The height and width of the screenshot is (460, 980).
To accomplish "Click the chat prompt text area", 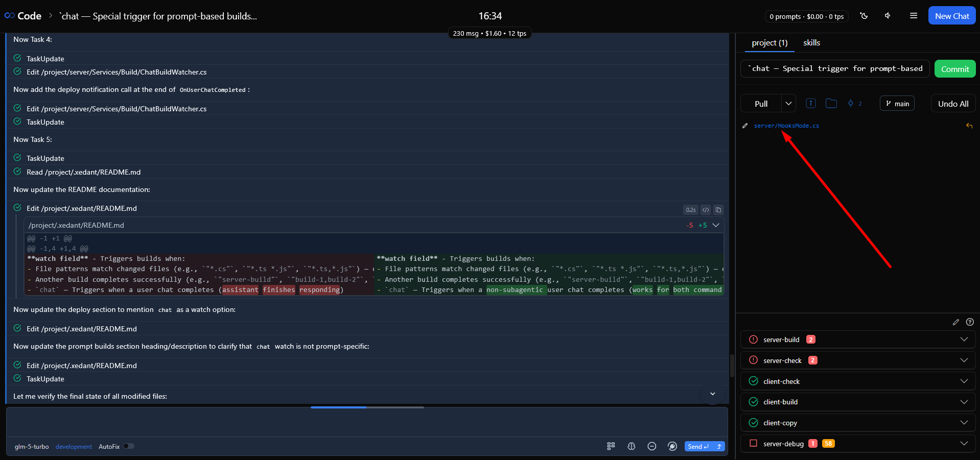I will [x=367, y=422].
